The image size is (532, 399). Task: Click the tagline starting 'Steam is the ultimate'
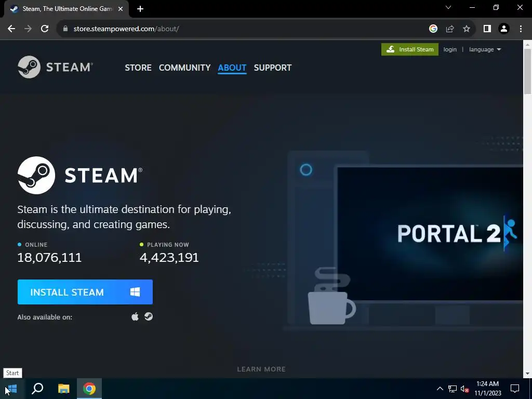coord(124,217)
